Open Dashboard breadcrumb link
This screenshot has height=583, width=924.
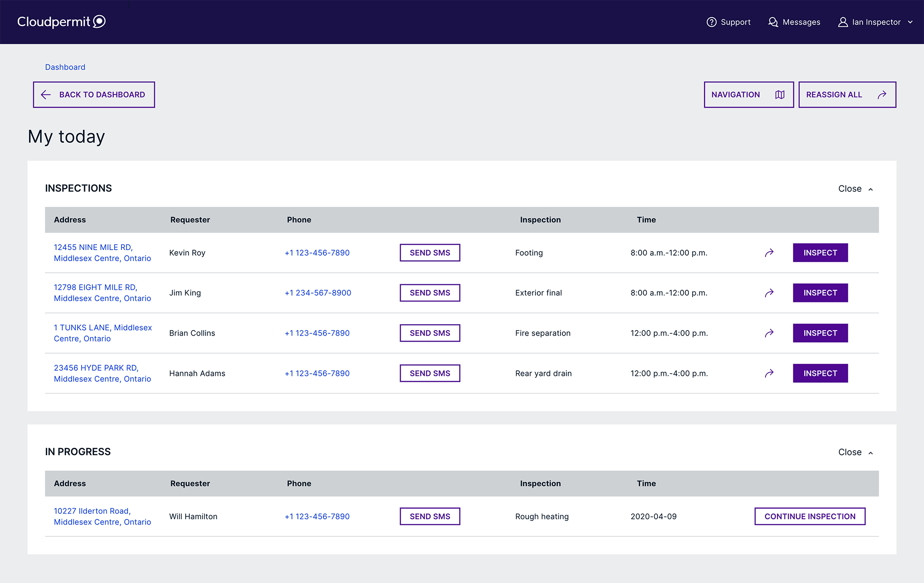click(x=65, y=67)
